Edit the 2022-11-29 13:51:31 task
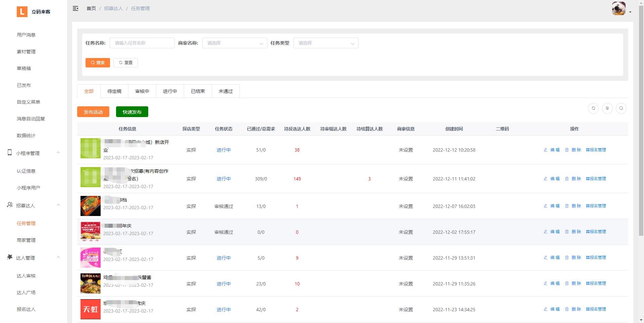Screen dimensions: 644x323 click(x=552, y=258)
